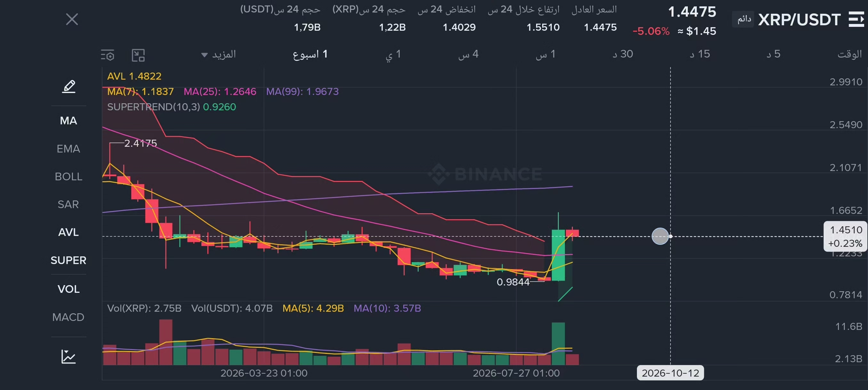Close the fullscreen chart view
The image size is (868, 390).
[x=72, y=19]
